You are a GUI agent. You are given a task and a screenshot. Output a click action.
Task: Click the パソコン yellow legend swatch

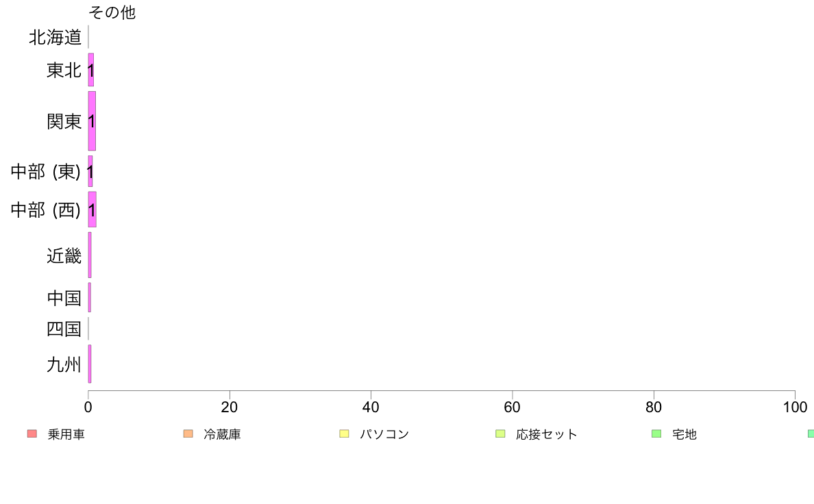click(344, 434)
